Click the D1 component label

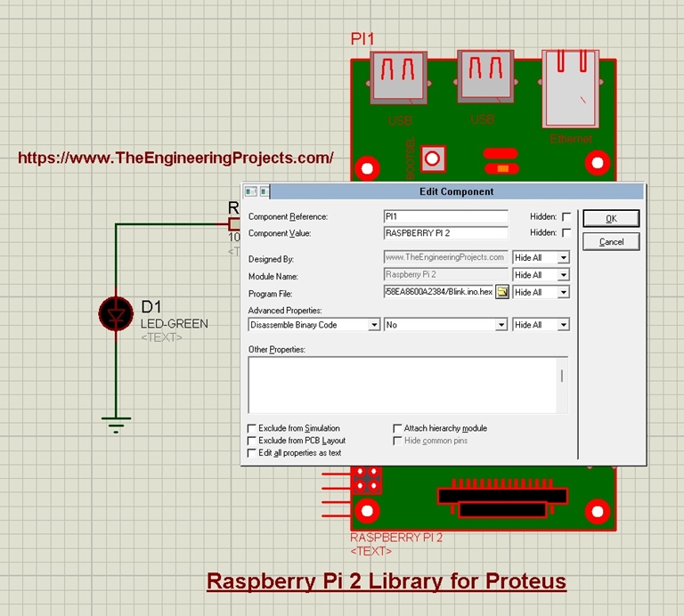[x=151, y=307]
